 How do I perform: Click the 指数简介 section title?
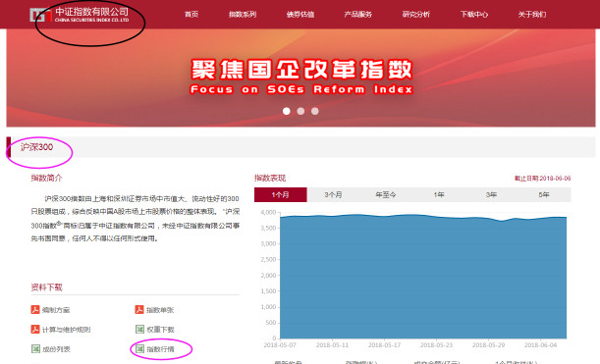coord(46,178)
